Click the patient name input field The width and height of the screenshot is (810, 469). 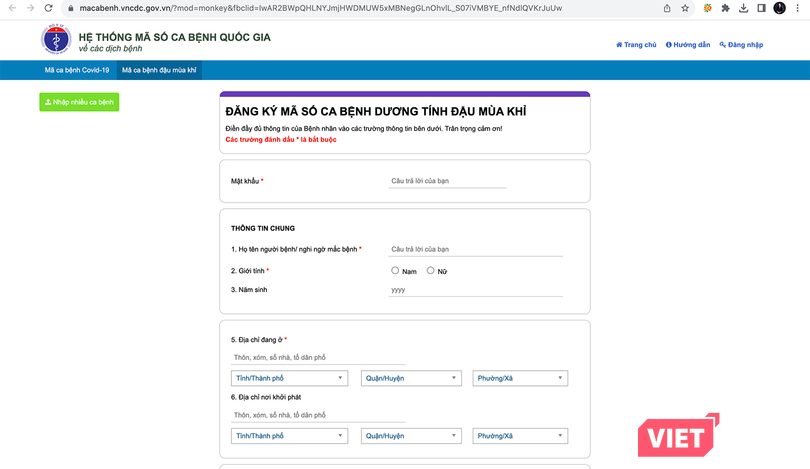[x=475, y=249]
